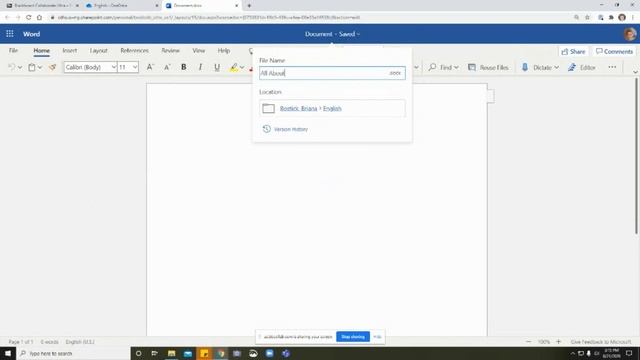Open Windows notification center
Image resolution: width=640 pixels, height=360 pixels.
(629, 353)
